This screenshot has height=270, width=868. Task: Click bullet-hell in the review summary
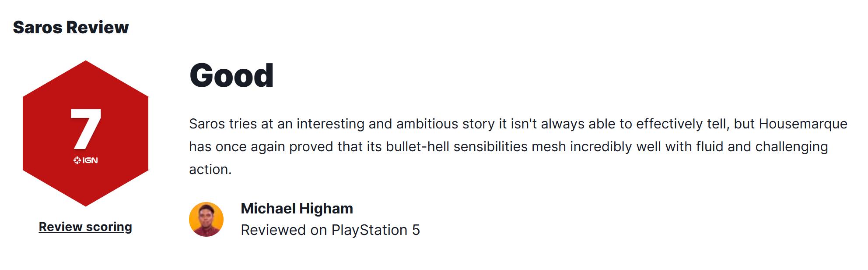(x=417, y=147)
